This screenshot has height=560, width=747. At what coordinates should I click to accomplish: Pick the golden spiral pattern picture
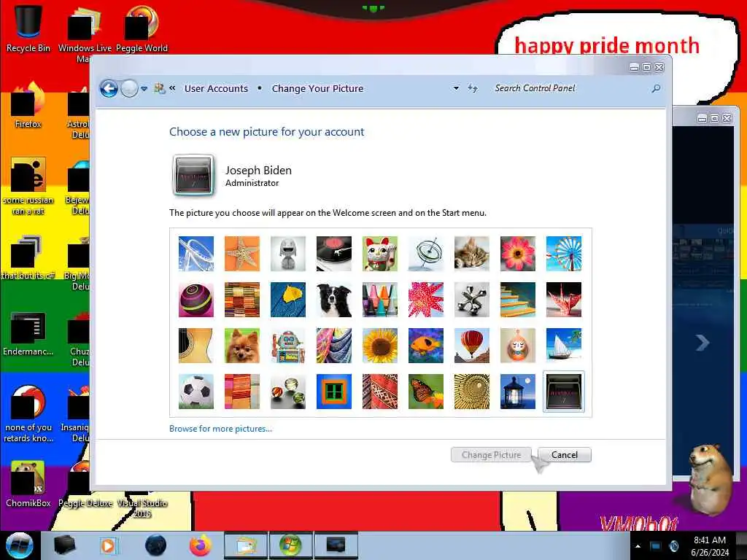tap(472, 392)
